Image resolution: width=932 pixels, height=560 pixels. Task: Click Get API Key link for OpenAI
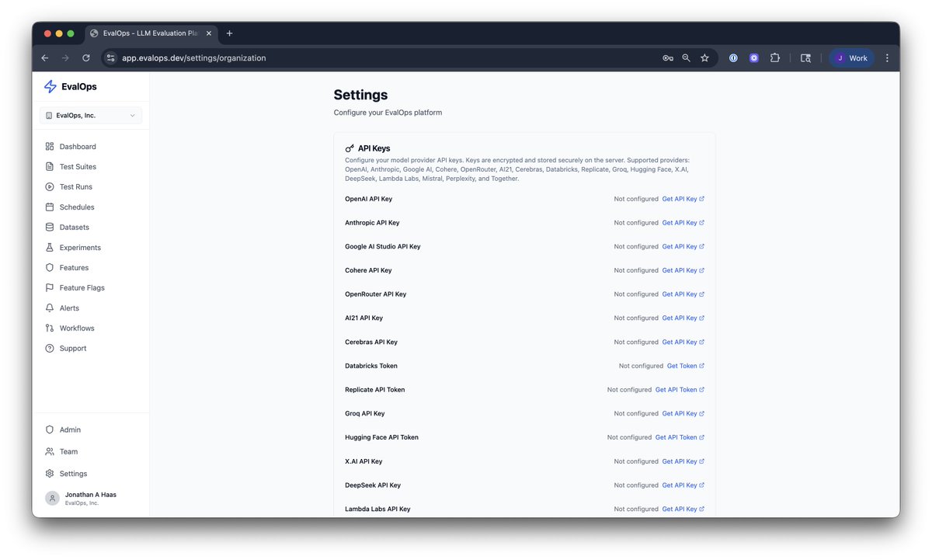click(683, 199)
